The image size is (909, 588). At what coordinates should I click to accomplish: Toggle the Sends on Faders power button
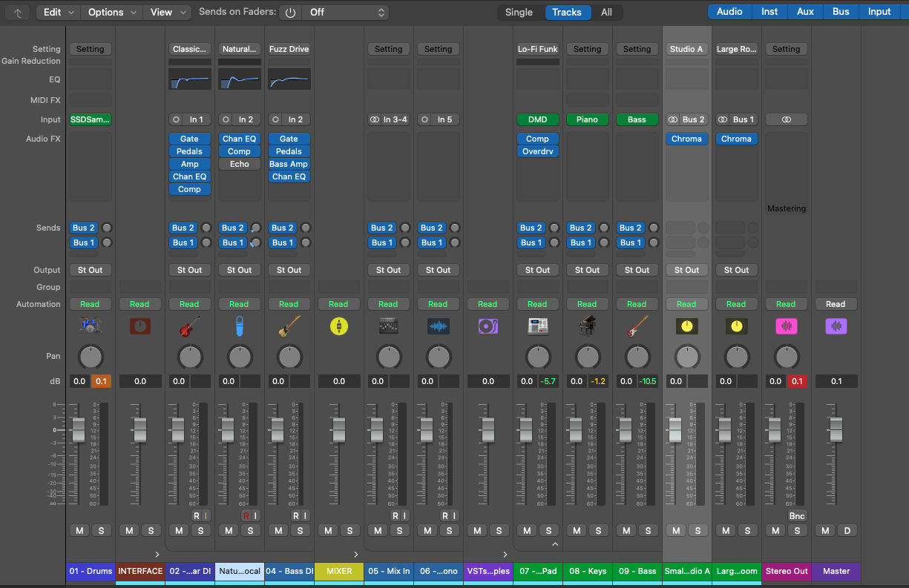tap(290, 13)
